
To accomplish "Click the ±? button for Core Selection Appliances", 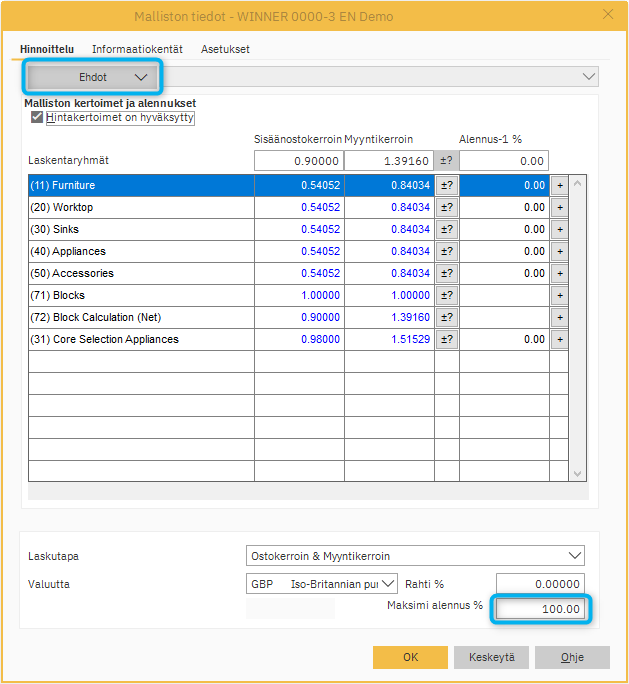I will pyautogui.click(x=446, y=339).
